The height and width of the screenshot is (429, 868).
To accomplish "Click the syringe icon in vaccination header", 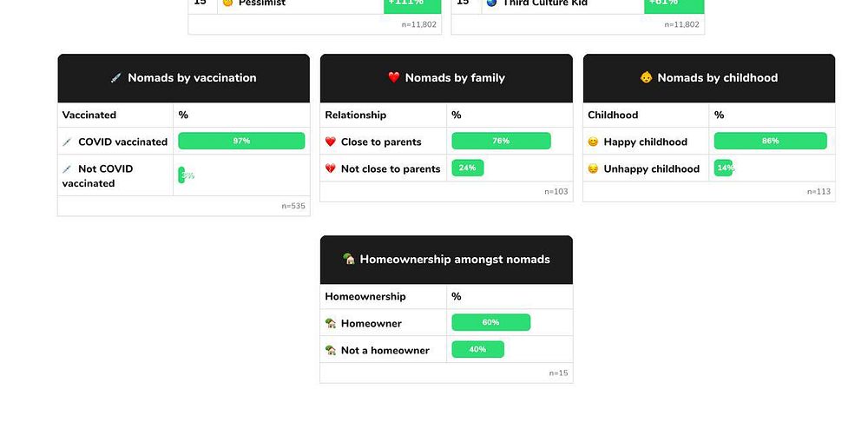I will 115,78.
